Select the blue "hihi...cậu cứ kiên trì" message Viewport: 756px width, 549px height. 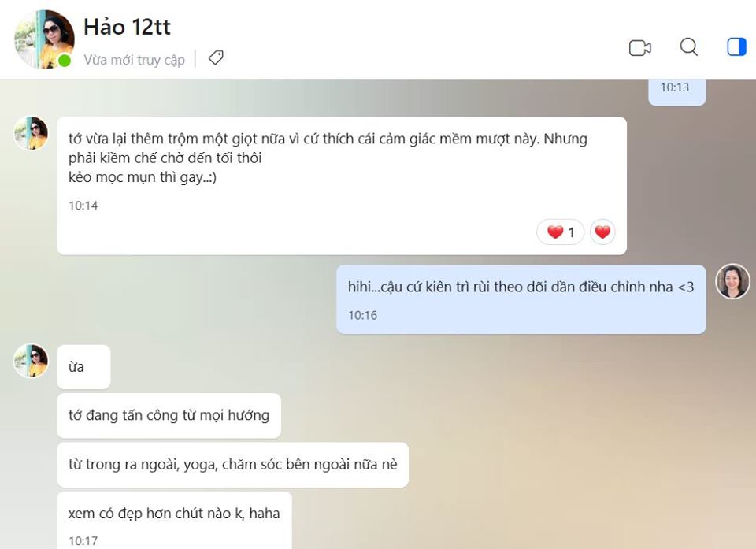(521, 299)
